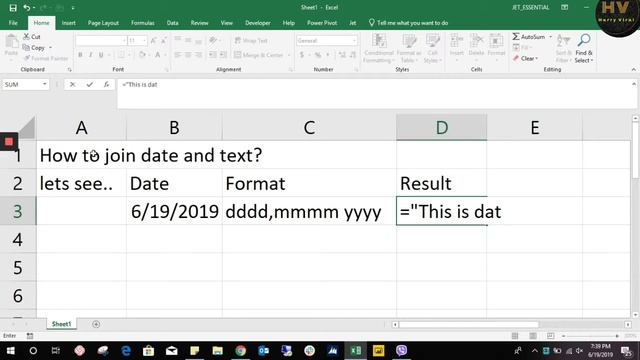
Task: Click the Save icon in the quick access toolbar
Action: coord(13,8)
